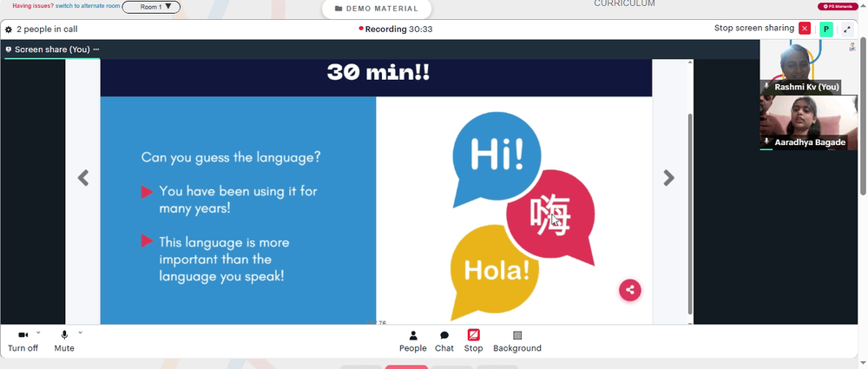Open the Room 1 dropdown
The height and width of the screenshot is (369, 868).
pos(151,7)
